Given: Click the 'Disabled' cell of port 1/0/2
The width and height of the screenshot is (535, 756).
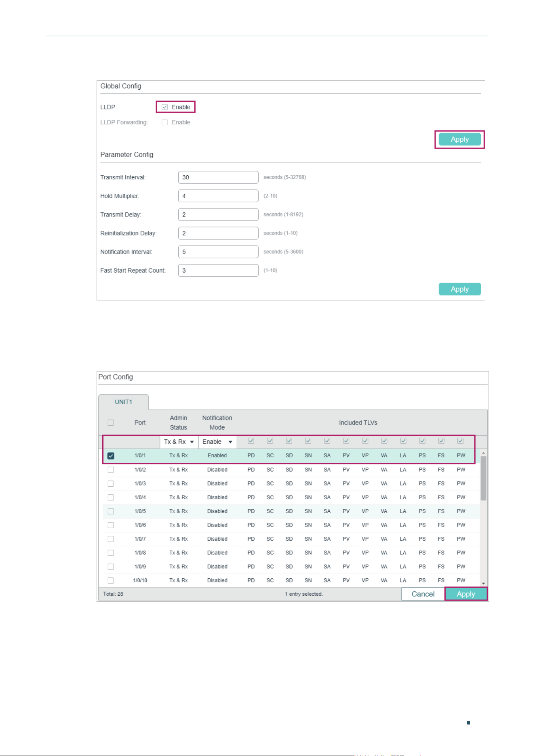Looking at the screenshot, I should coord(217,470).
